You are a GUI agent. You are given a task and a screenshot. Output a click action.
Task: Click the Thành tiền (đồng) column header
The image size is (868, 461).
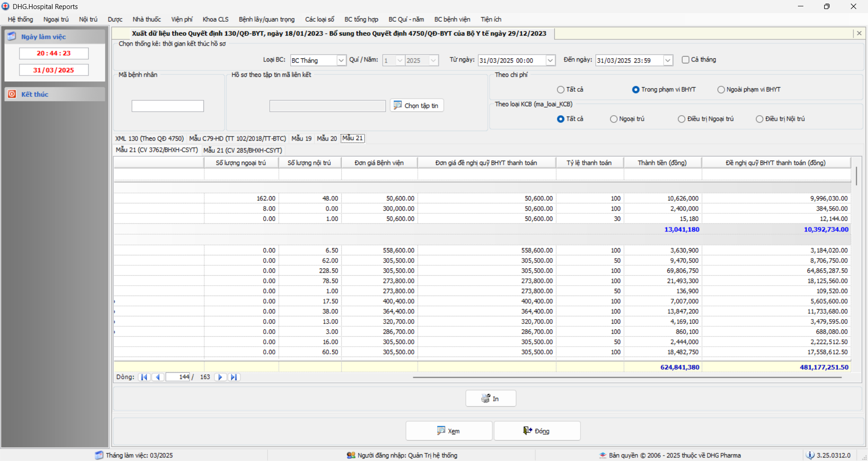662,163
